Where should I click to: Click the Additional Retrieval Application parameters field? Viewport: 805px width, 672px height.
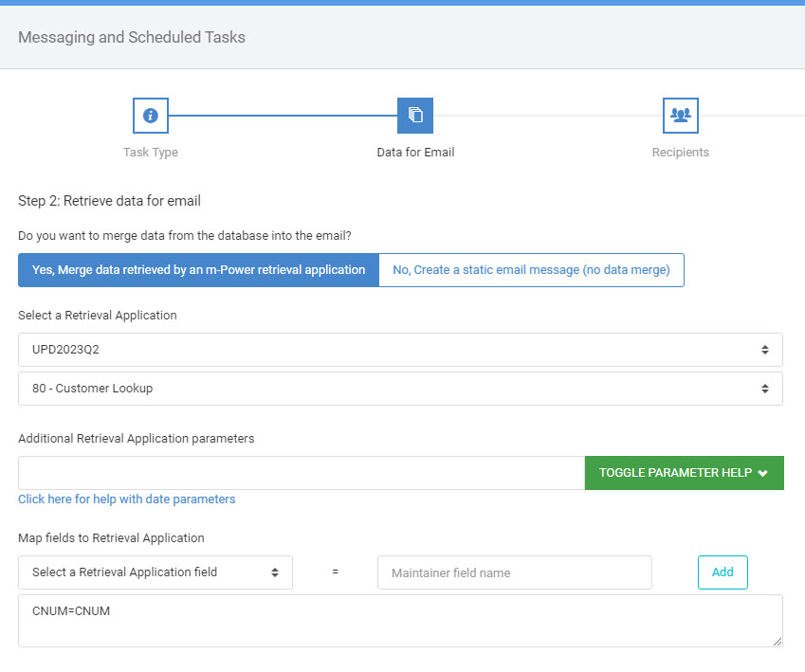coord(302,473)
